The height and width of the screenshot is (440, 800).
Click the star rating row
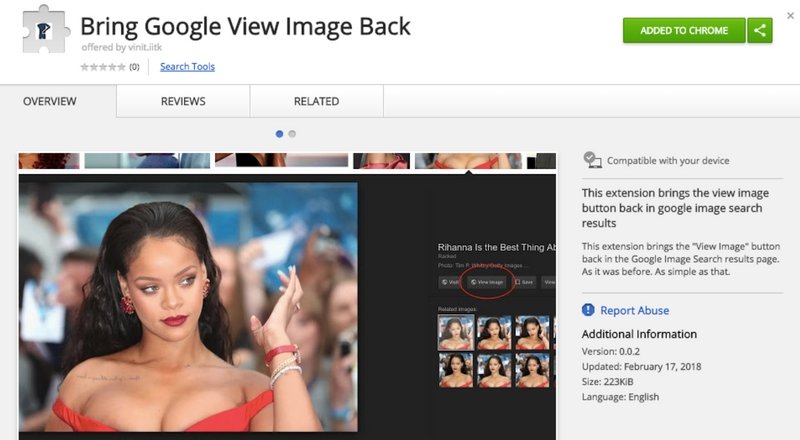[103, 67]
